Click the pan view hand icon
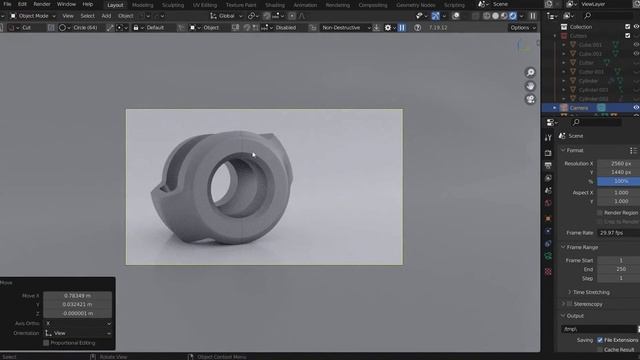Screen dimensions: 640x360 coord(530,86)
